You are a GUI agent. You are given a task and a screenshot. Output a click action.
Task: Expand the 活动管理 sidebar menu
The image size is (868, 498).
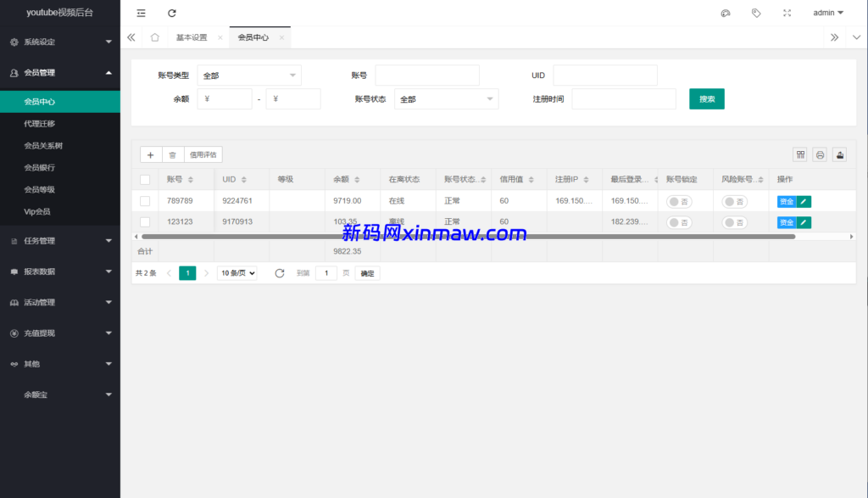coord(60,303)
